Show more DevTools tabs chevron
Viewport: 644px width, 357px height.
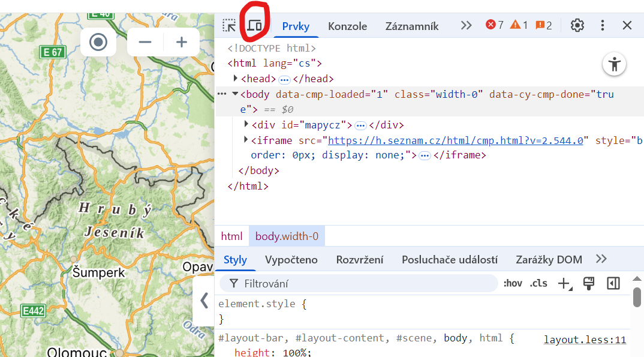466,25
